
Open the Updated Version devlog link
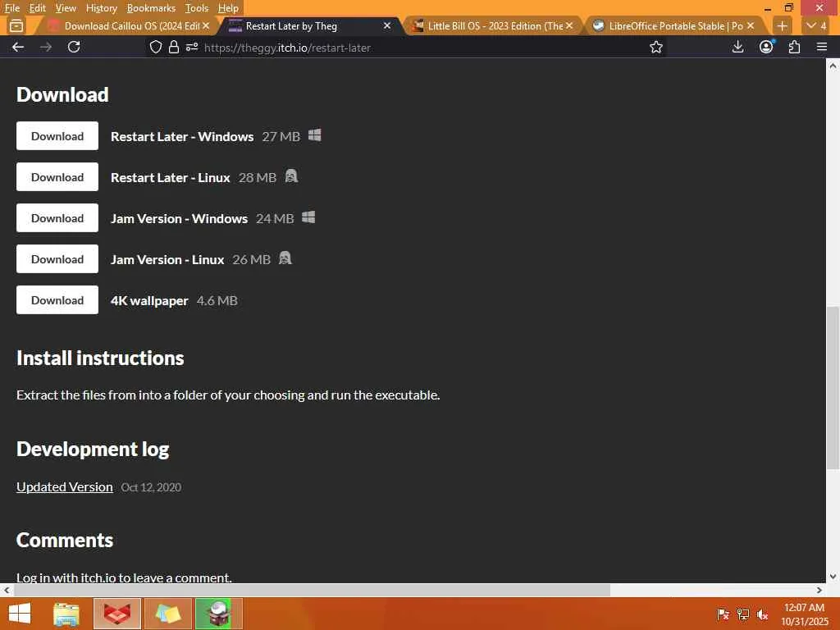coord(64,487)
